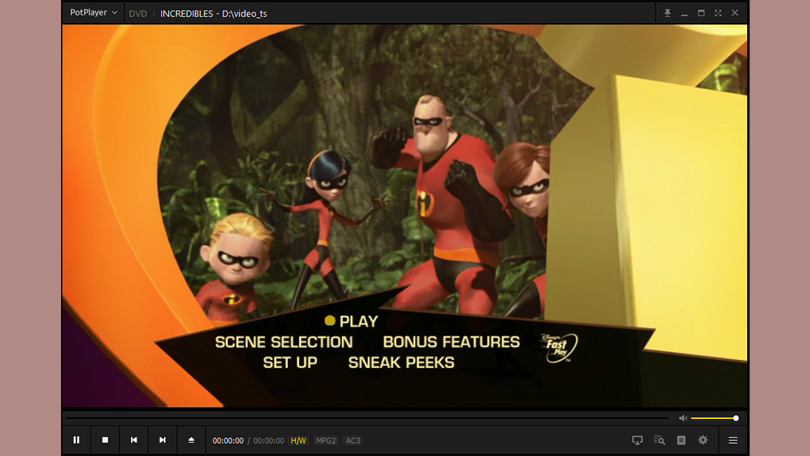Toggle the playlist panel icon
Screen dimensions: 810x456
pos(681,440)
